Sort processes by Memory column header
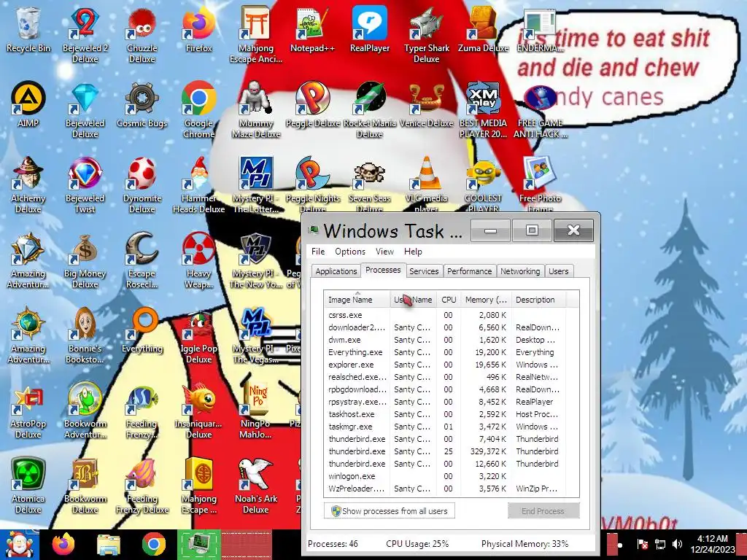Screen dimensions: 747x560 click(485, 300)
